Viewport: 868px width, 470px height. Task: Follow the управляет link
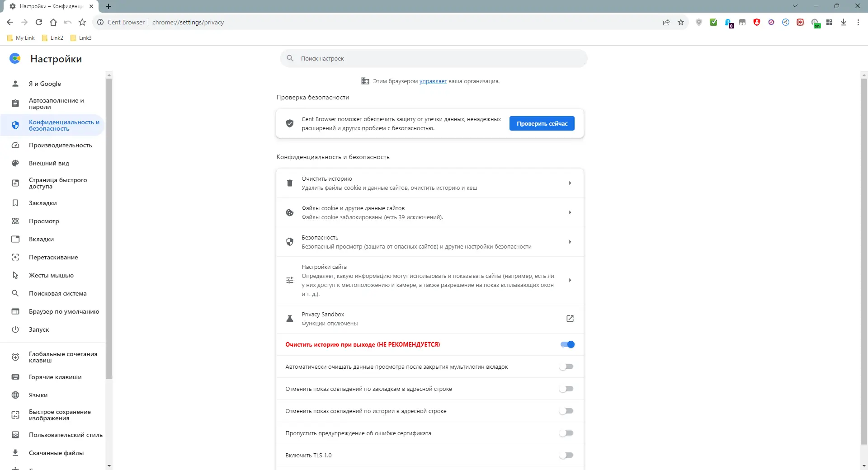click(433, 81)
